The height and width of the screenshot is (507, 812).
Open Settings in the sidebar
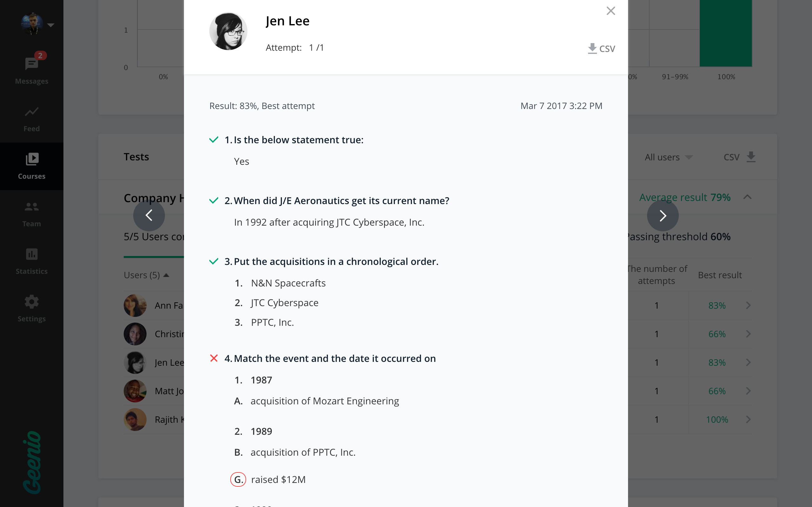click(x=31, y=309)
